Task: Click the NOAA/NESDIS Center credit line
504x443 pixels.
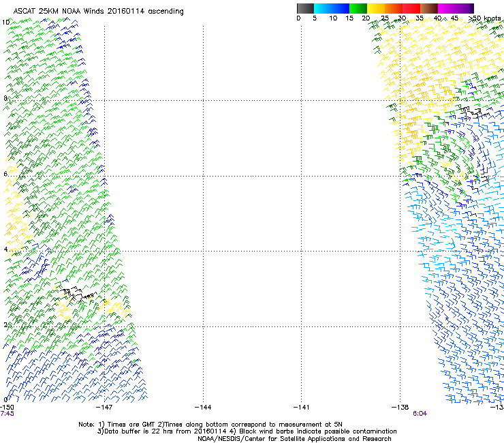Action: pyautogui.click(x=294, y=439)
